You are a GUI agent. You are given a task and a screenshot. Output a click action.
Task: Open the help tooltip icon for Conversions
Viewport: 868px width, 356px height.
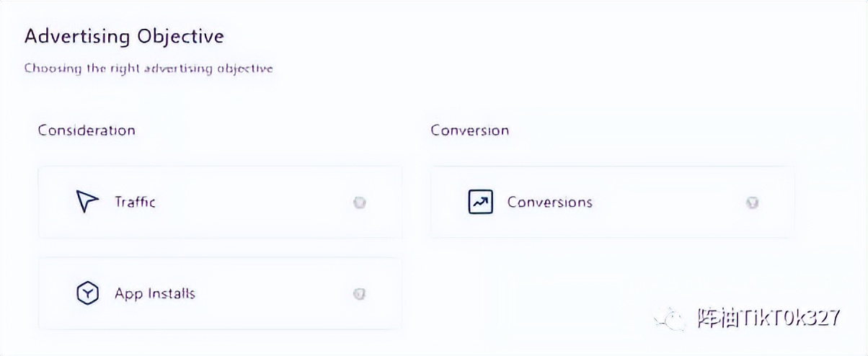click(x=752, y=203)
